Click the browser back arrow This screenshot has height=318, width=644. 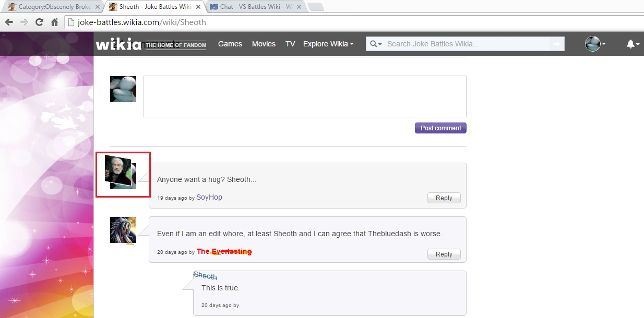coord(9,22)
